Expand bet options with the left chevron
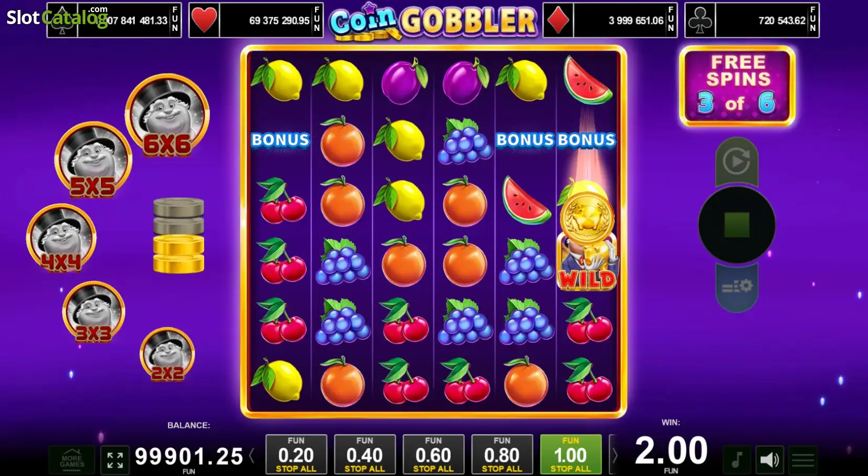Viewport: 868px width, 476px height. click(252, 456)
